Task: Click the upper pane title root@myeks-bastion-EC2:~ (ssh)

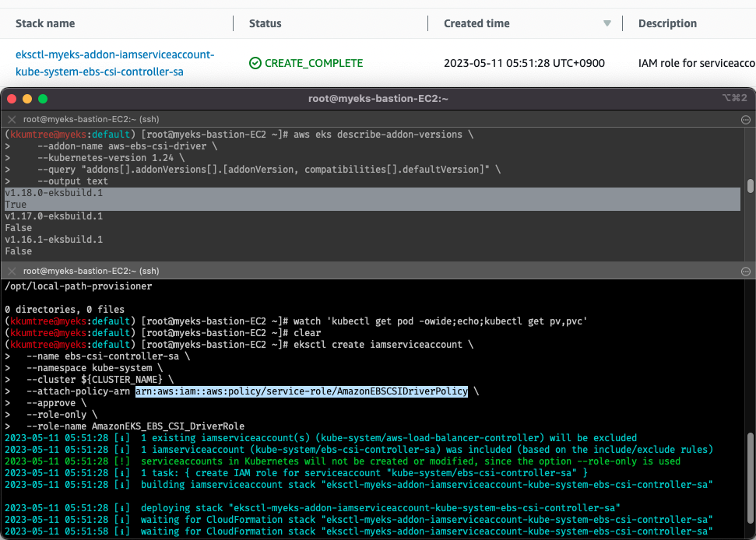Action: pyautogui.click(x=91, y=120)
